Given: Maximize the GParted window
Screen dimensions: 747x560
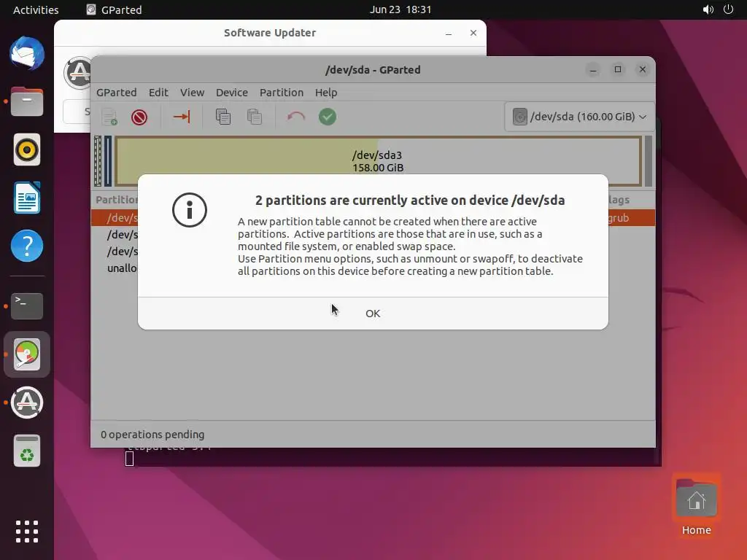Looking at the screenshot, I should tap(618, 69).
